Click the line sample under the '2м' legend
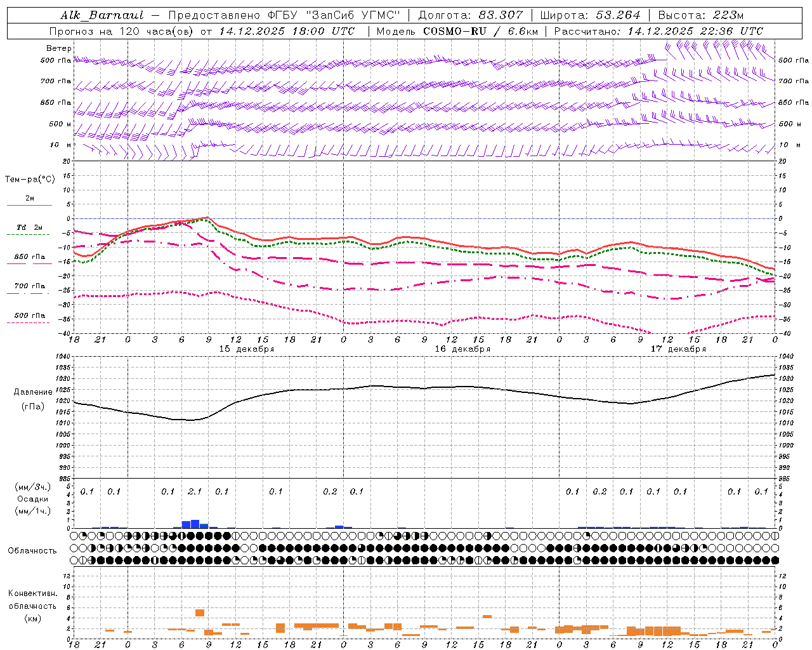Image resolution: width=812 pixels, height=650 pixels. [x=29, y=205]
